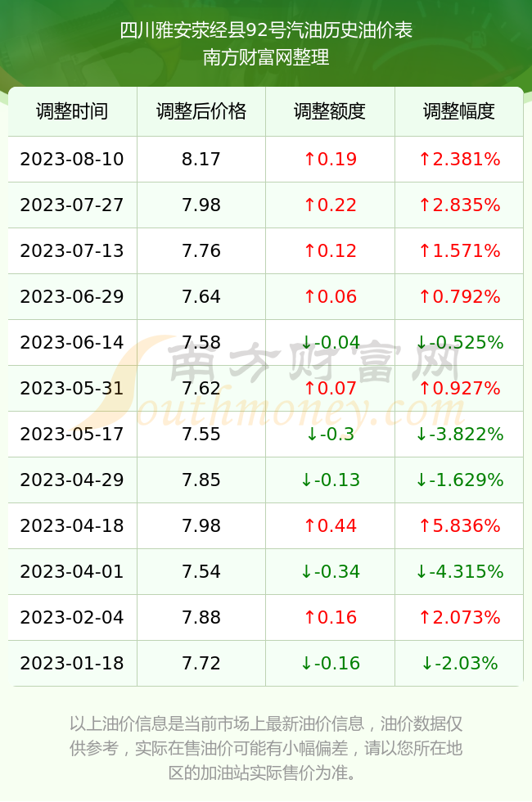Click the ↓-2.03% percentage cell
Viewport: 532px width, 802px height.
(x=459, y=663)
